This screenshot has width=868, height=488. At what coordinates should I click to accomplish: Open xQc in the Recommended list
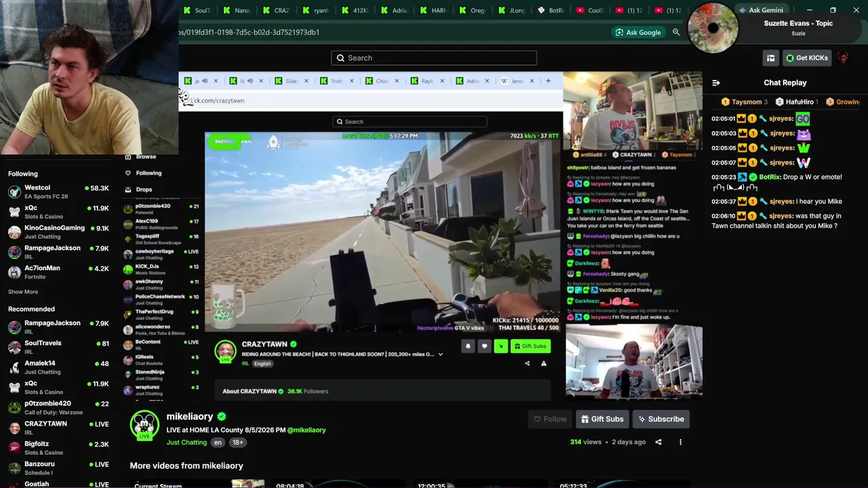[58, 387]
